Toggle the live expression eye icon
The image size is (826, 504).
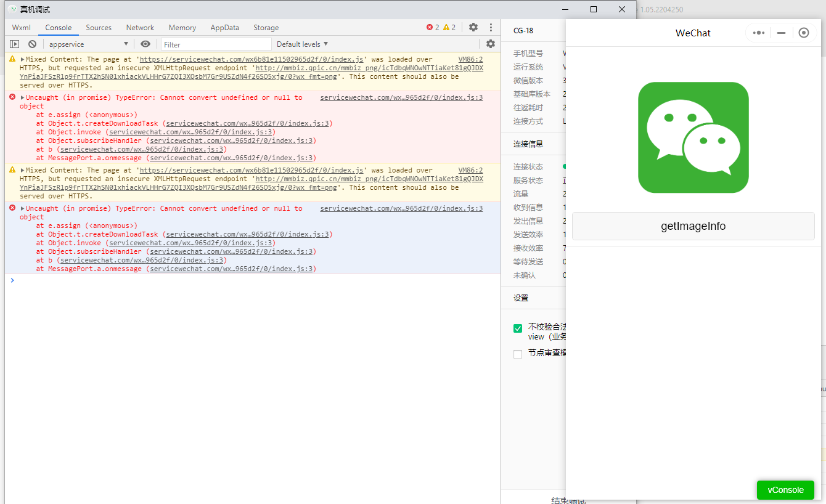tap(145, 44)
